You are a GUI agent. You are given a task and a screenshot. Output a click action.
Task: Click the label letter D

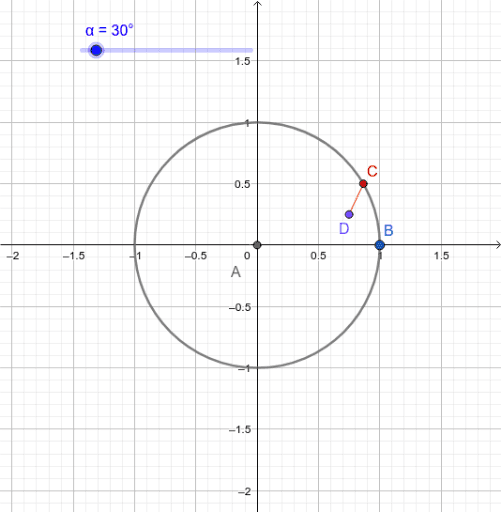click(x=344, y=229)
